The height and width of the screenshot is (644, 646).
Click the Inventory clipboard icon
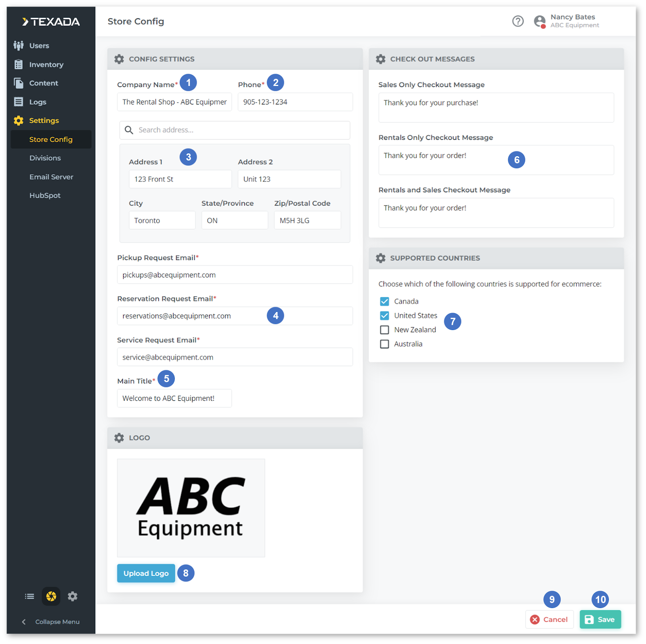19,65
